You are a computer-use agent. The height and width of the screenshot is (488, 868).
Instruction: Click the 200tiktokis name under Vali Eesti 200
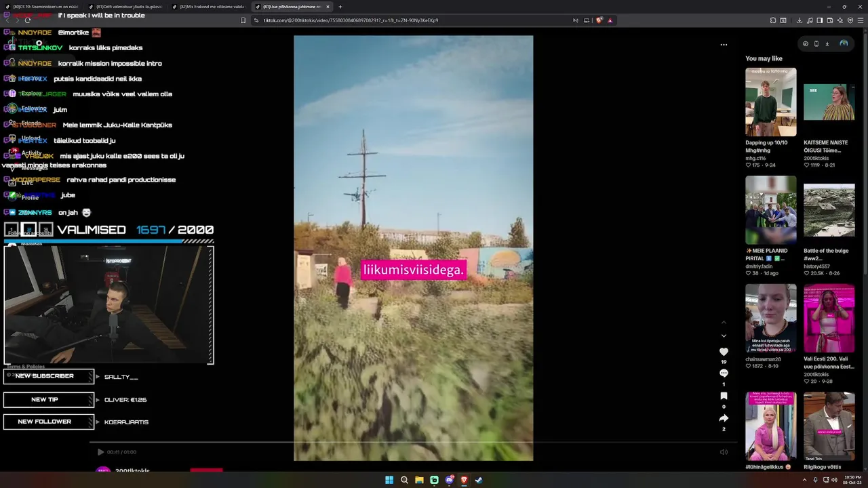point(816,374)
